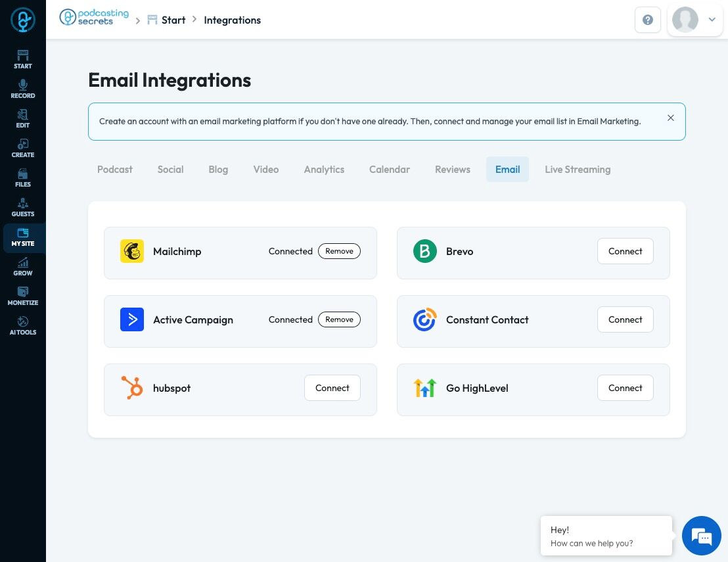The height and width of the screenshot is (562, 728).
Task: Click Integrations in the breadcrumb
Action: point(232,20)
